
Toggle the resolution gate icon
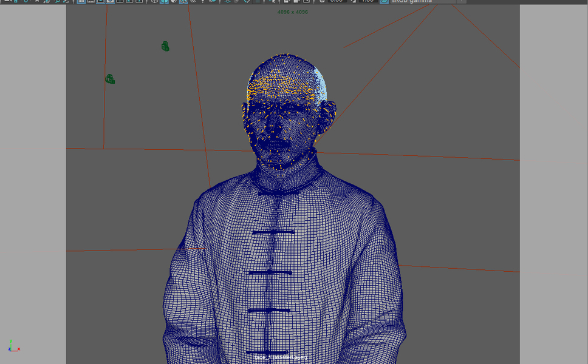point(100,1)
